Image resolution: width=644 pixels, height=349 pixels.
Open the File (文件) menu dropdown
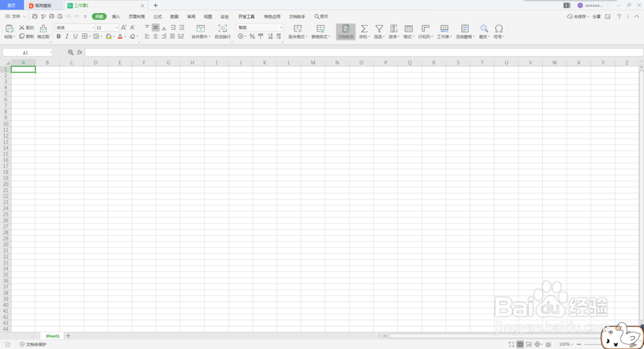15,17
